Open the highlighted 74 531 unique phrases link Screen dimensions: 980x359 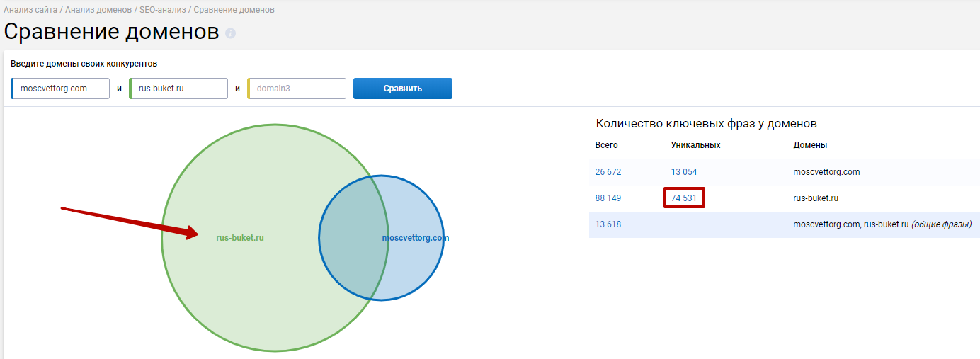684,198
